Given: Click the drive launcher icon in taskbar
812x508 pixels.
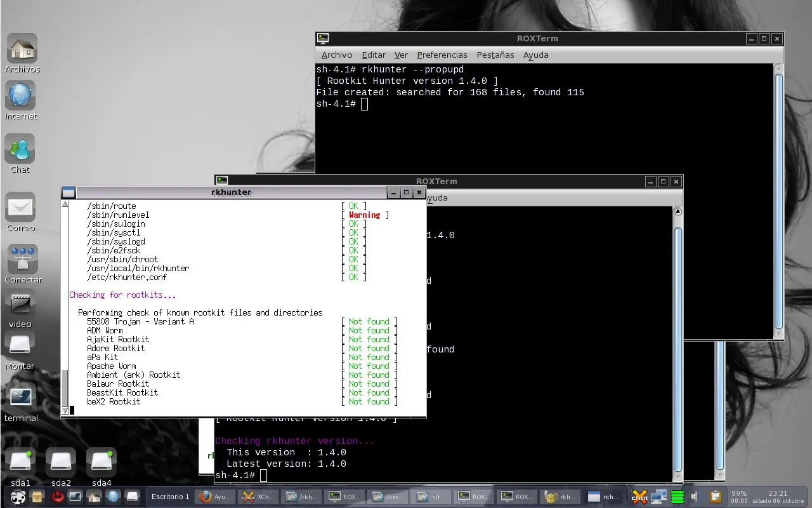Looking at the screenshot, I should pos(132,497).
